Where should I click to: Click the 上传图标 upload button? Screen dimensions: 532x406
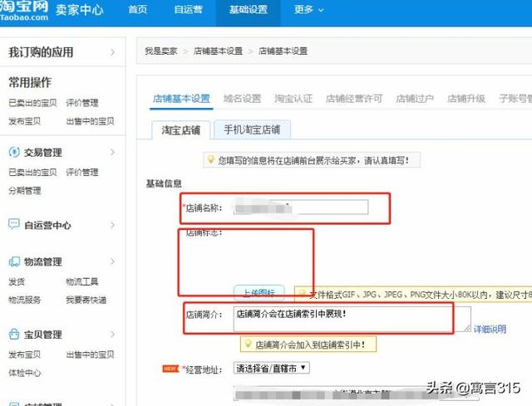[259, 293]
